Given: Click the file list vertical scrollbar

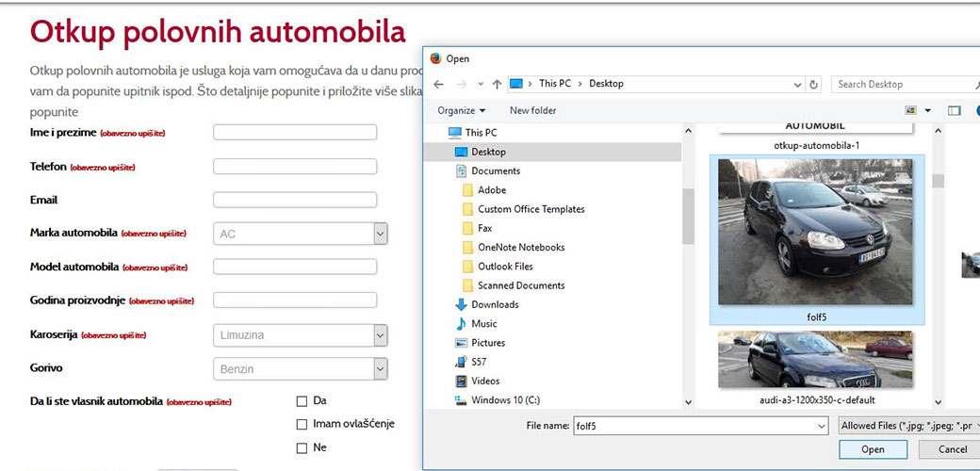Looking at the screenshot, I should [x=938, y=266].
